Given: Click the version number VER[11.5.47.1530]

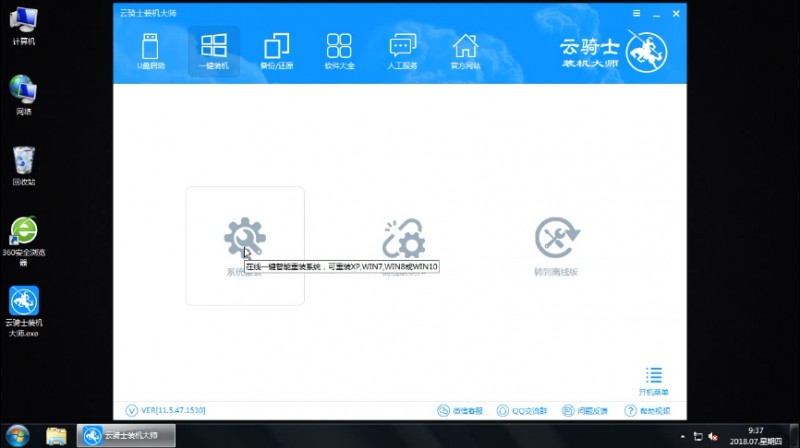Looking at the screenshot, I should [173, 410].
